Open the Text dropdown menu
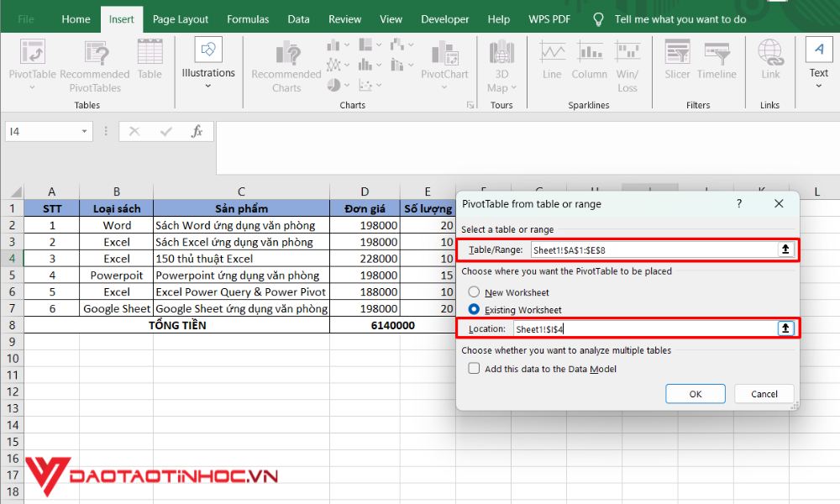 [818, 84]
